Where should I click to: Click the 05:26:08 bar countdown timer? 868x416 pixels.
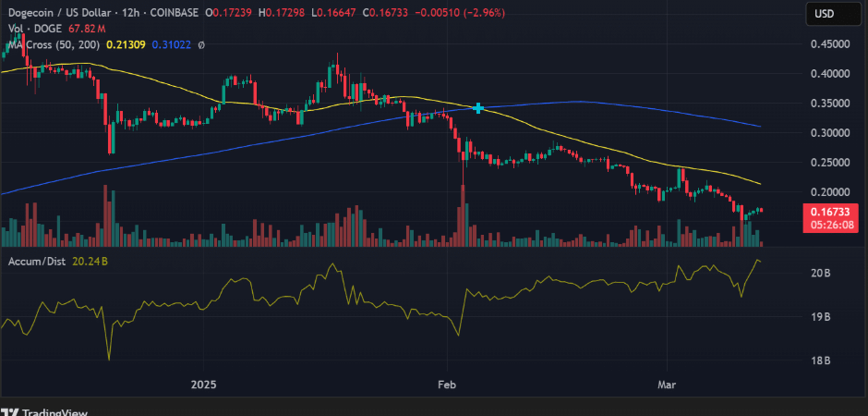coord(830,225)
